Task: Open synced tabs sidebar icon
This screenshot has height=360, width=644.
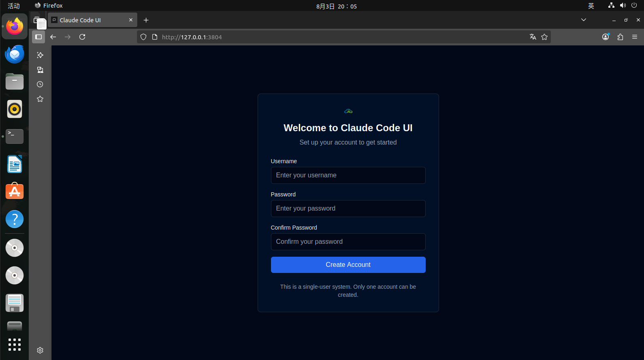Action: coord(40,70)
